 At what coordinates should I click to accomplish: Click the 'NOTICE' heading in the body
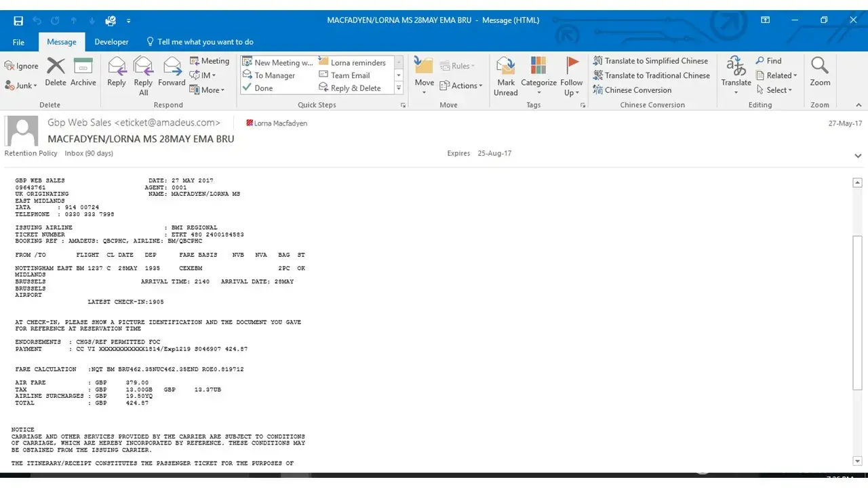23,430
